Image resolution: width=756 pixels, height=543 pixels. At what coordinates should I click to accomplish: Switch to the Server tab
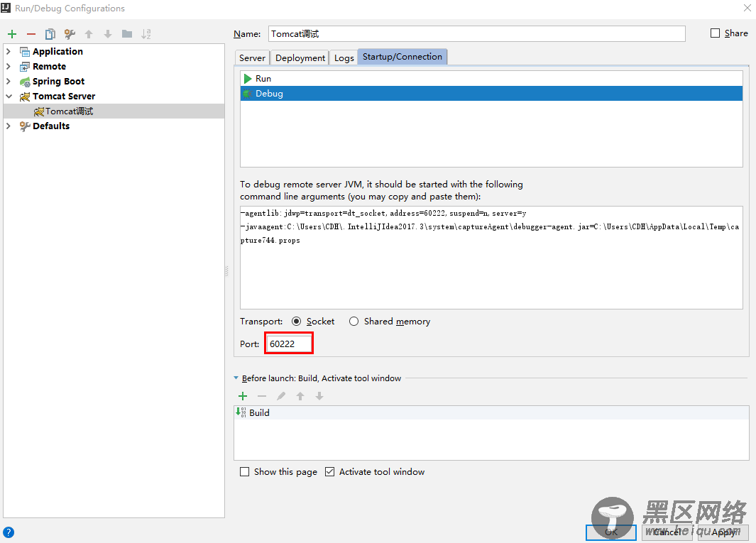coord(252,58)
